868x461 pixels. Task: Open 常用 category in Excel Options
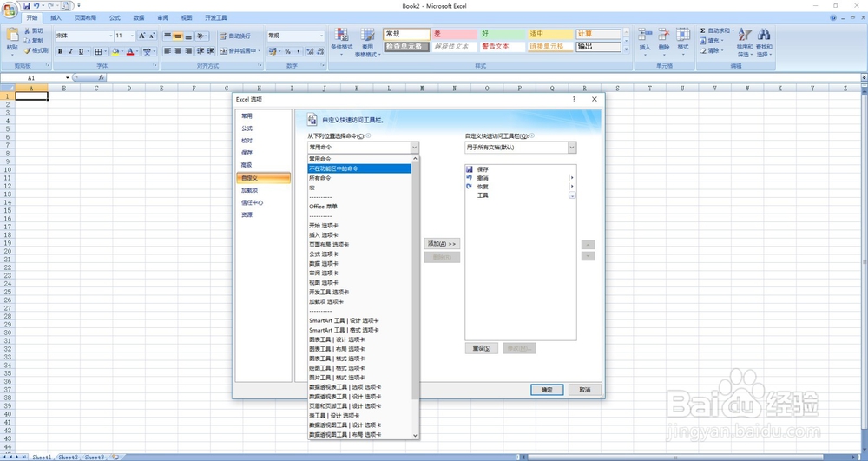(x=262, y=116)
